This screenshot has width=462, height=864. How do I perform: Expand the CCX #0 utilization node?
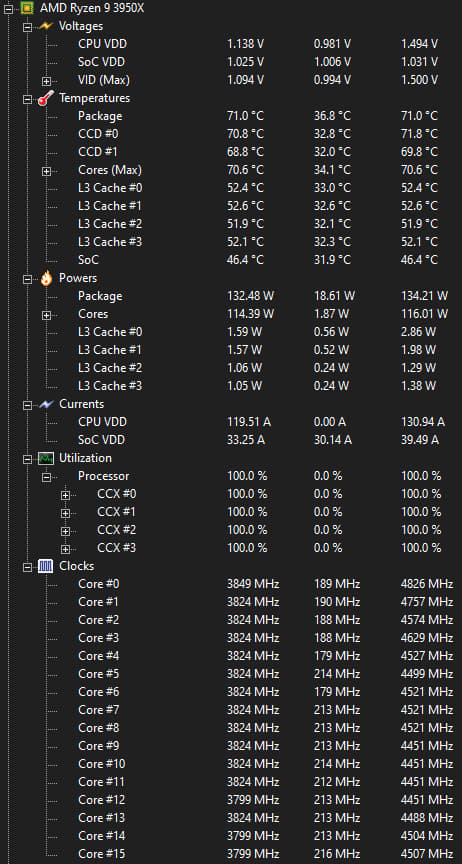66,495
